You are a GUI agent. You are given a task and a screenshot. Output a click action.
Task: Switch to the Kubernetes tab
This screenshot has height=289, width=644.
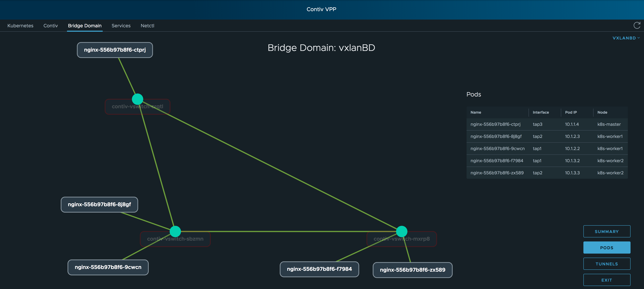point(20,25)
